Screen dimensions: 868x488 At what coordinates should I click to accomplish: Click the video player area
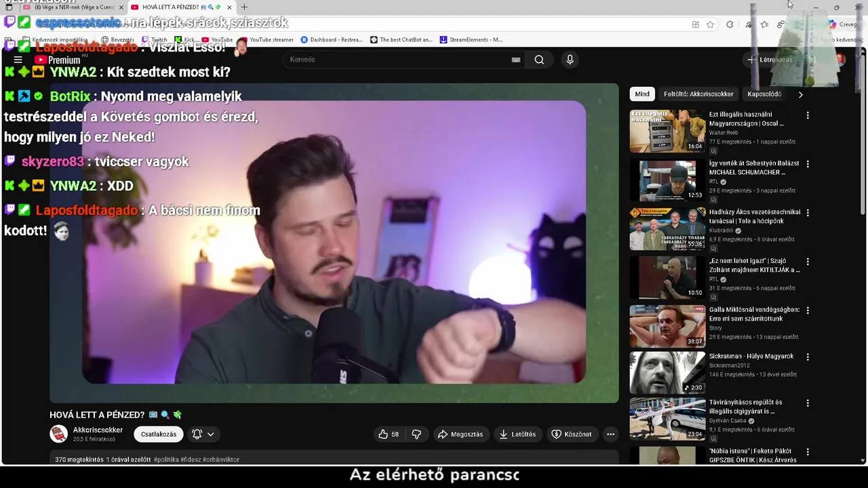tap(334, 243)
